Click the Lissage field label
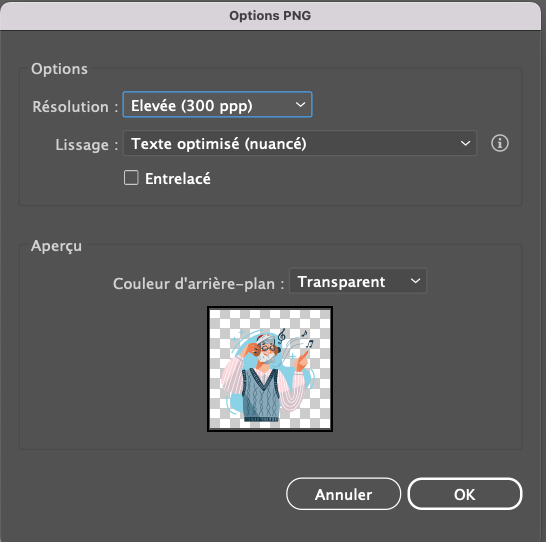Screen dimensions: 546x542 (x=87, y=144)
